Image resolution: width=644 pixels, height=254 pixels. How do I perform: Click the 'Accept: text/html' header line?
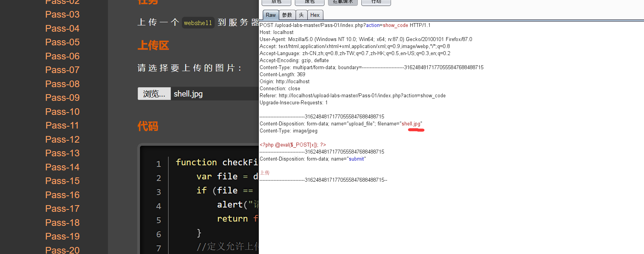click(355, 47)
